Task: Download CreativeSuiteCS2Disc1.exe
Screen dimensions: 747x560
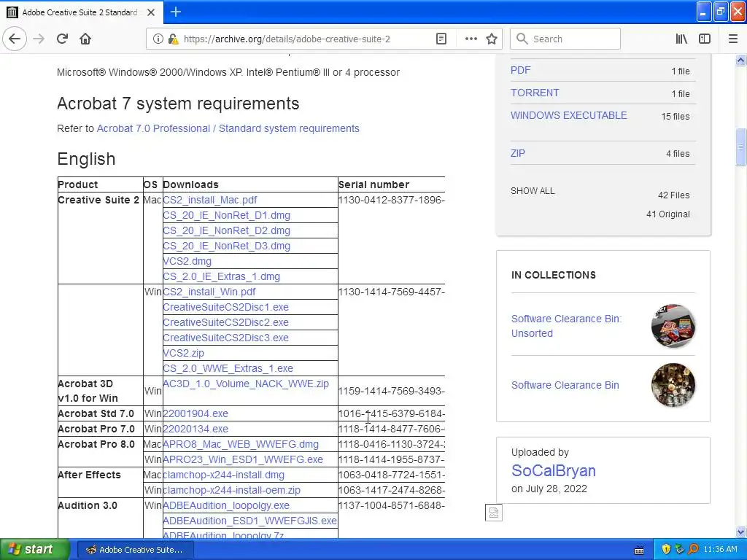Action: tap(226, 307)
